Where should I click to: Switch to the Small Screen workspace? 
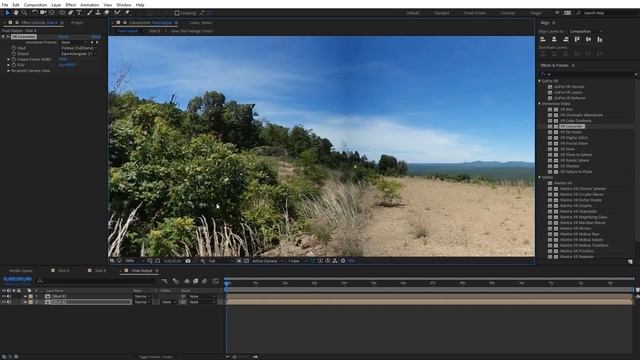coord(475,13)
